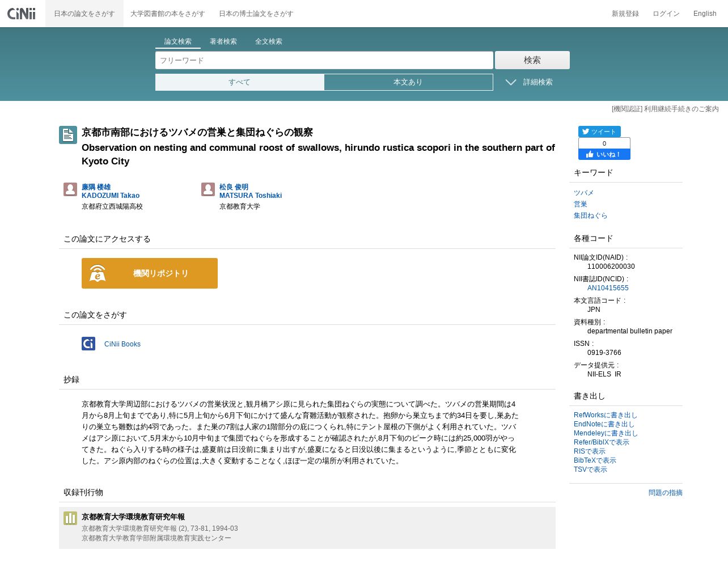Open the 大学図書館の本をさがす tab
This screenshot has height=567, width=728.
(168, 14)
